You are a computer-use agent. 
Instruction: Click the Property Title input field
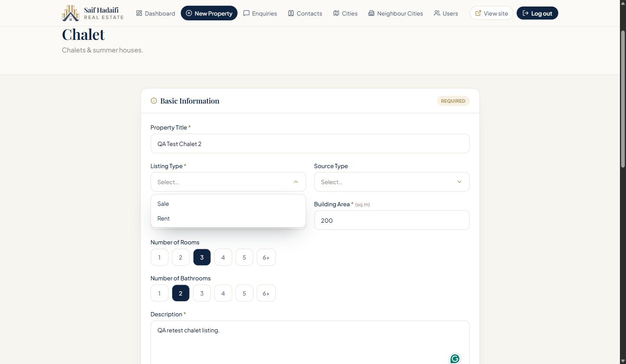(x=310, y=143)
